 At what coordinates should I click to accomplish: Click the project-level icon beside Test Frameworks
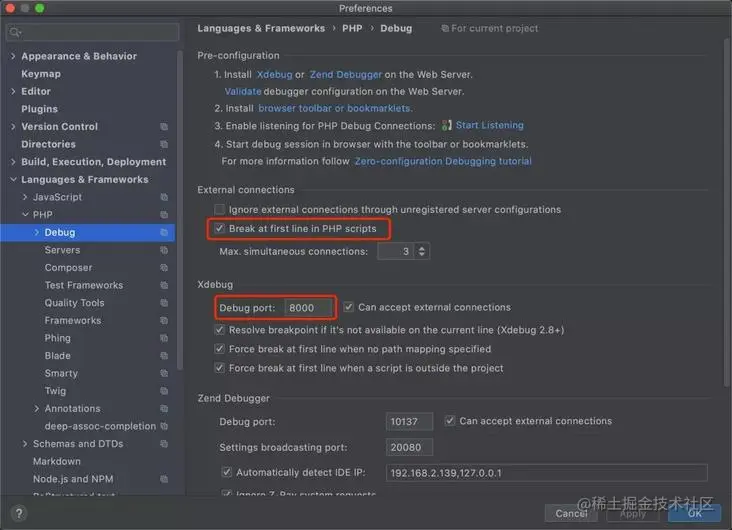click(164, 285)
